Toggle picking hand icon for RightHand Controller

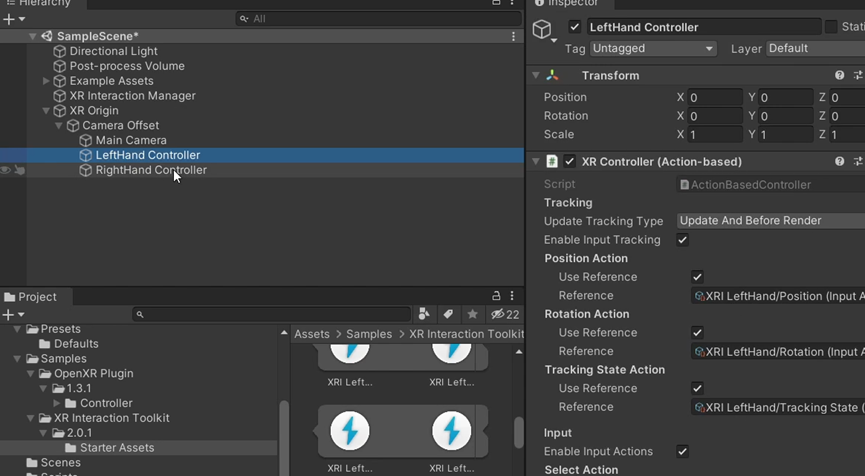pyautogui.click(x=19, y=170)
